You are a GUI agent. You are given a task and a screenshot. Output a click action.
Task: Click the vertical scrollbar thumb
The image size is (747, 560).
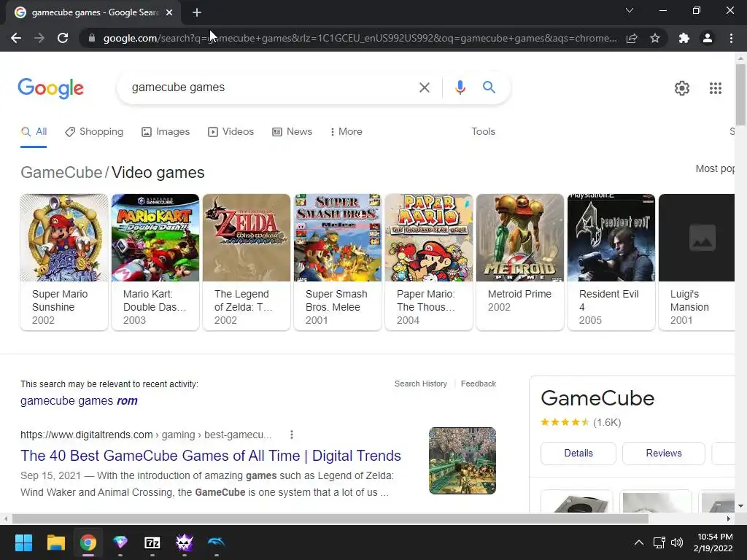coord(740,94)
